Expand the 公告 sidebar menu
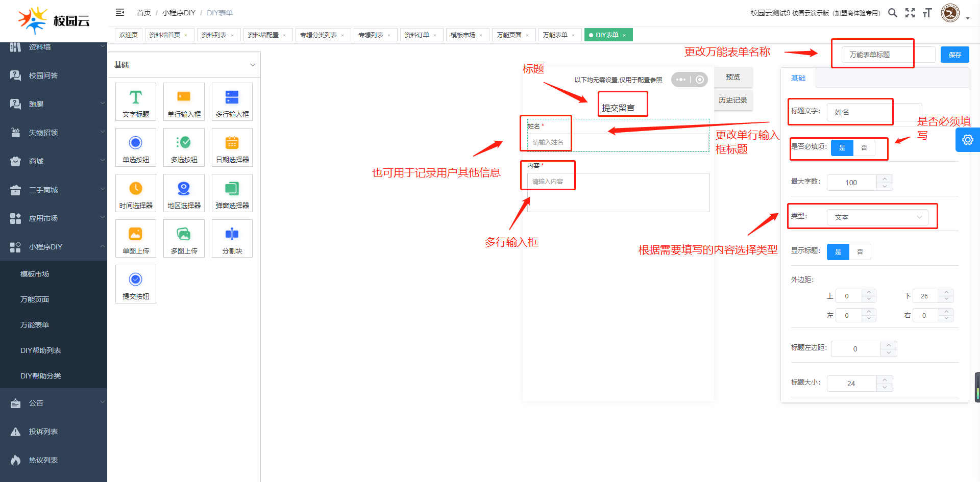Image resolution: width=980 pixels, height=482 pixels. click(x=54, y=403)
